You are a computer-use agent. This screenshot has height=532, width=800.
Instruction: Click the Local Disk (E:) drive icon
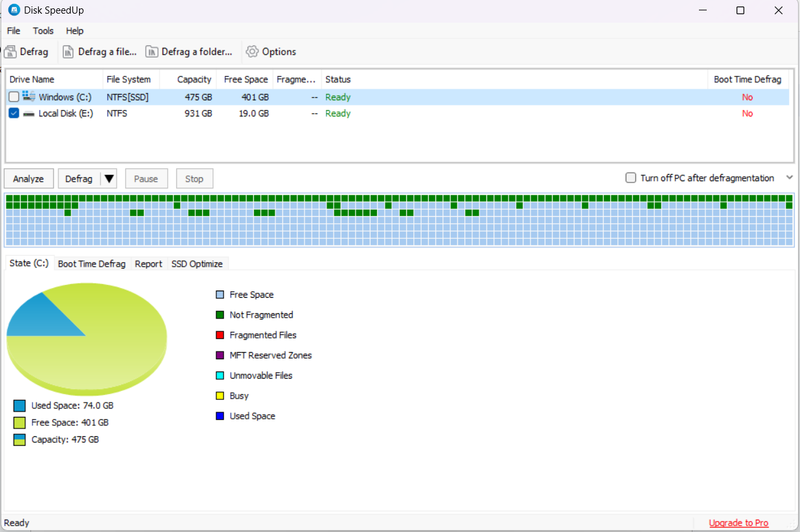click(29, 113)
